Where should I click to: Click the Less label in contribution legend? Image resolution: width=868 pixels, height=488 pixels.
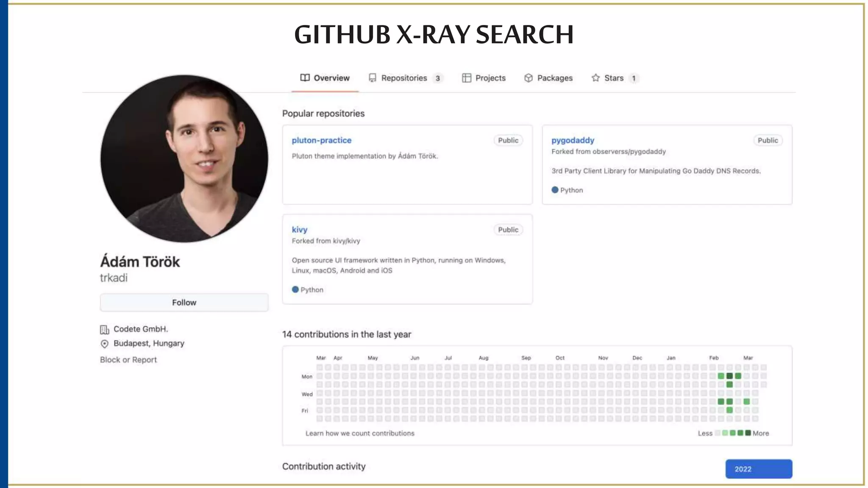pos(705,433)
